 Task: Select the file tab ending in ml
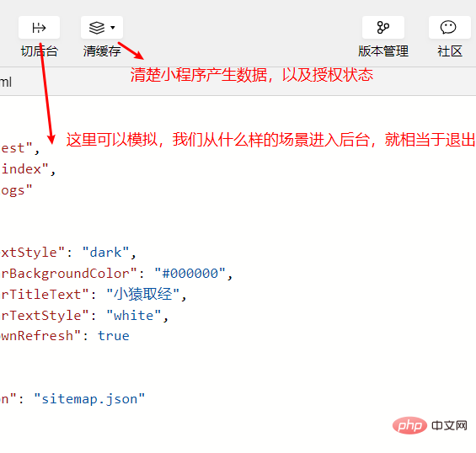[6, 82]
